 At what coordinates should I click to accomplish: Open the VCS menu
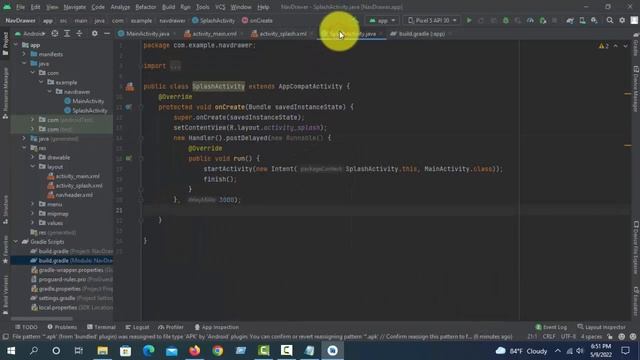[x=220, y=7]
